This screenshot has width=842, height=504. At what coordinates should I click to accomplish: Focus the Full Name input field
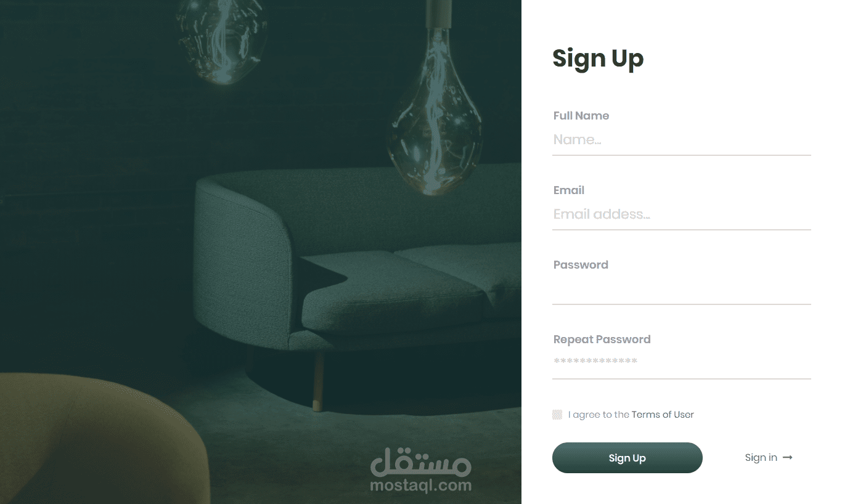coord(681,140)
